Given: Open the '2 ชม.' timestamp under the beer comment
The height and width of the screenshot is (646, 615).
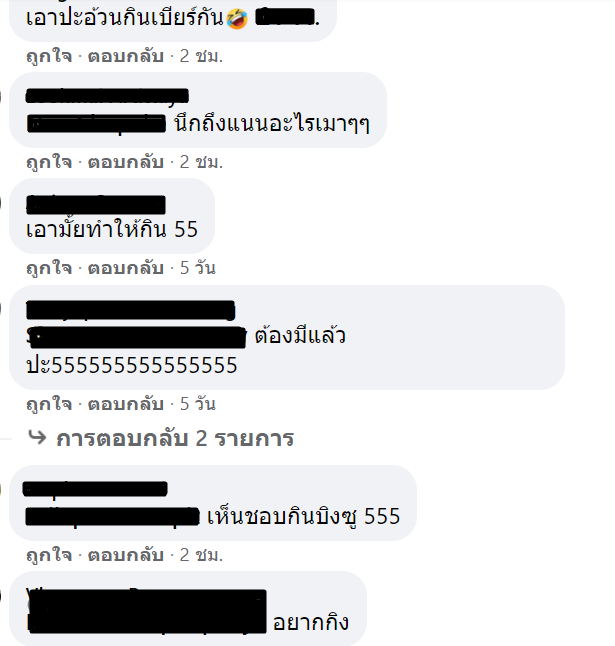Looking at the screenshot, I should [x=201, y=56].
